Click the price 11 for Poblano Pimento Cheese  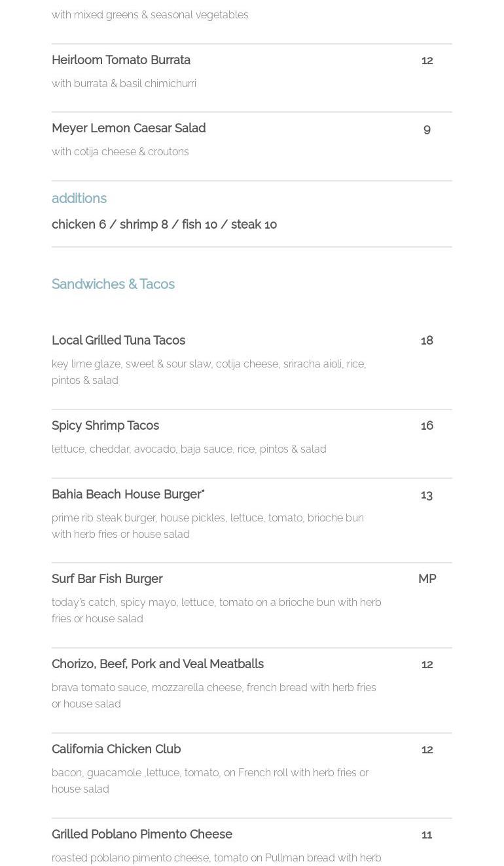(x=427, y=834)
